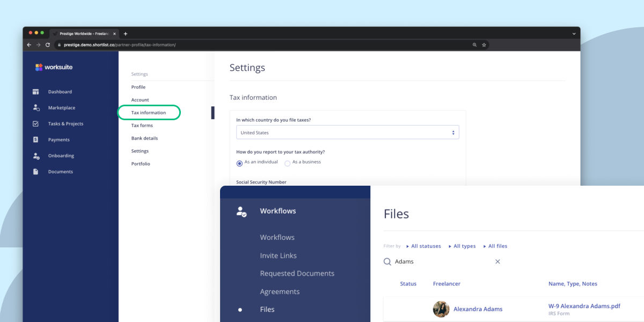Open the Documents file icon
The width and height of the screenshot is (644, 322).
pyautogui.click(x=36, y=172)
